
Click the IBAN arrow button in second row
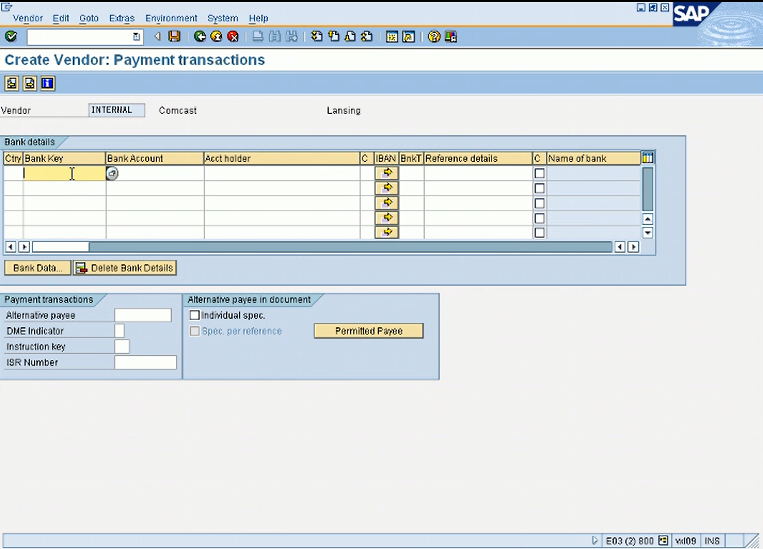[x=387, y=188]
